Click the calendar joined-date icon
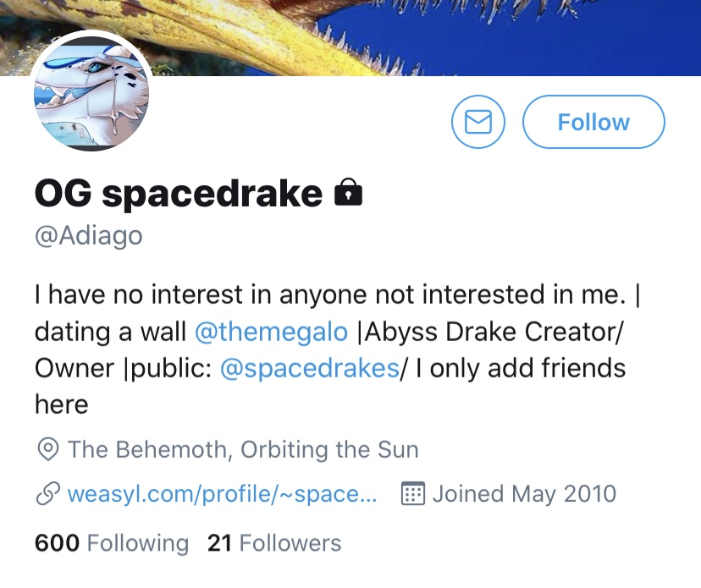Viewport: 701px width, 588px height. point(412,493)
